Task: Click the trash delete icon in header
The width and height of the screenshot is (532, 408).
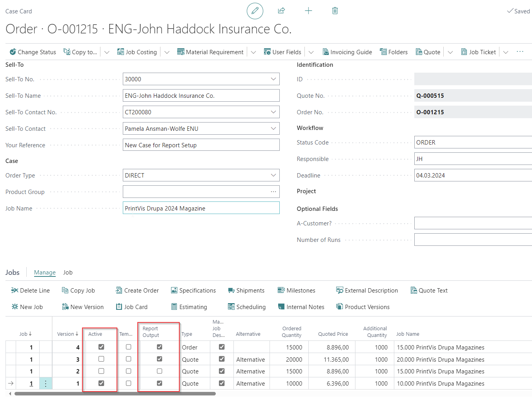Action: click(335, 11)
